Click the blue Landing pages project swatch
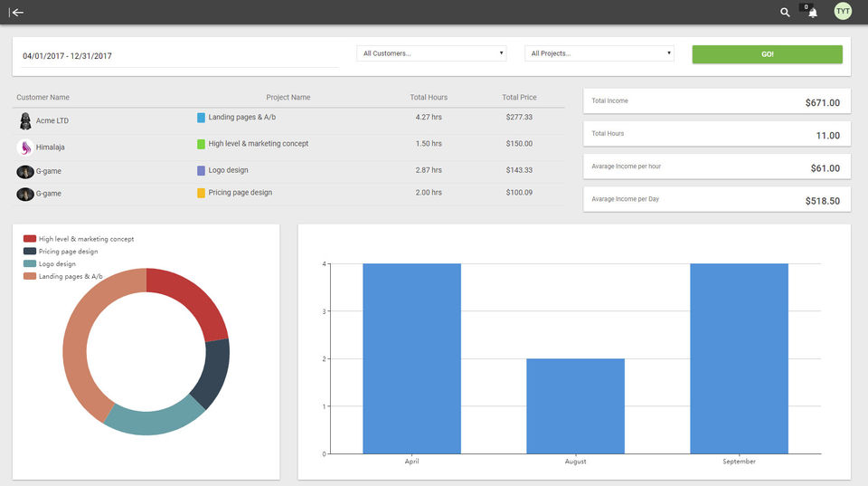Viewport: 868px width, 486px height. tap(201, 118)
